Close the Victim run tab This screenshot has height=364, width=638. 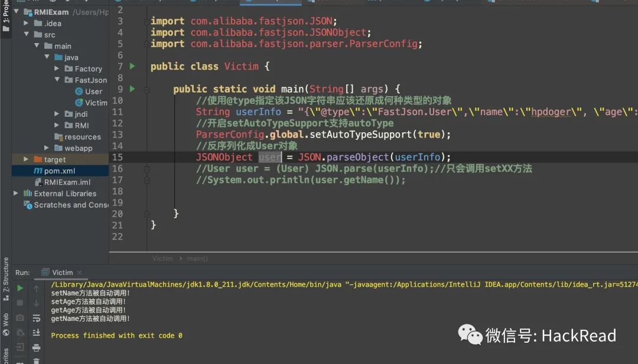point(80,273)
